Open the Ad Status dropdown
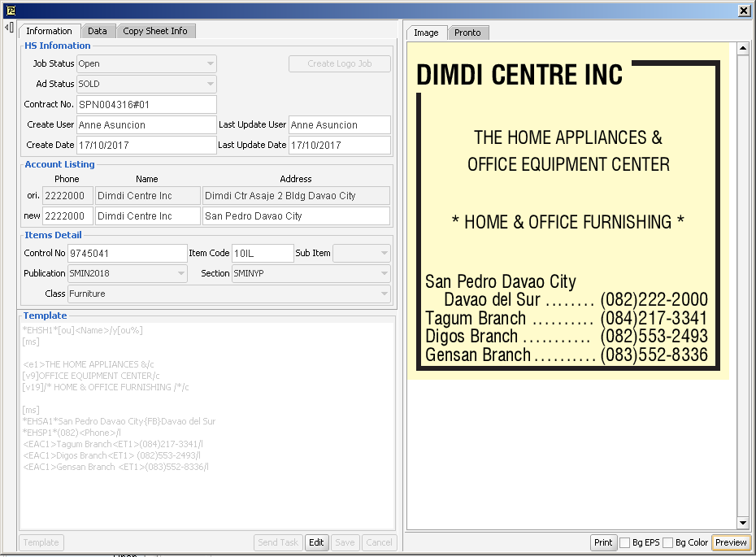This screenshot has height=557, width=756. point(146,84)
